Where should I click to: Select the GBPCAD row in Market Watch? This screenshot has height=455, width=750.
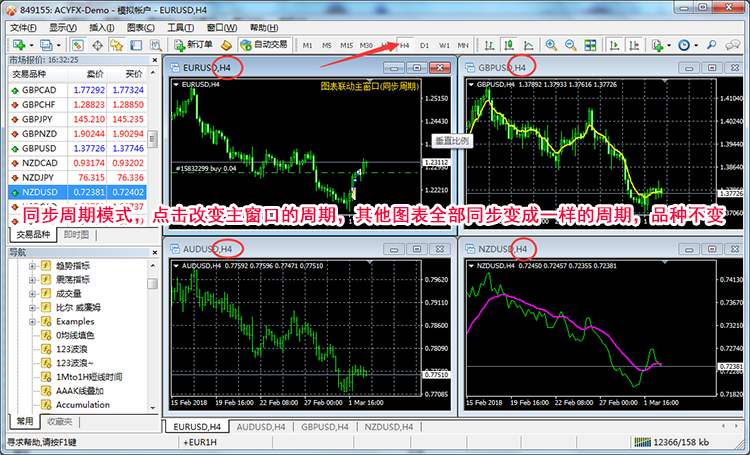click(x=77, y=90)
